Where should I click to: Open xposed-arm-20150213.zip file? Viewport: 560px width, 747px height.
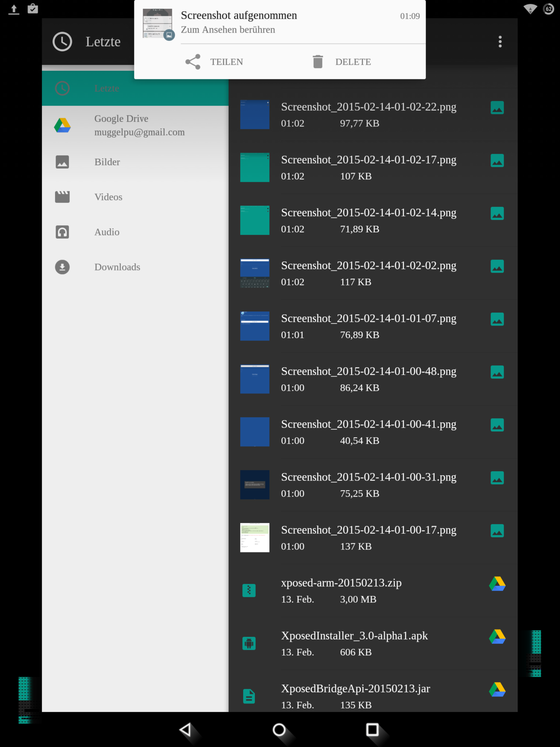coord(341,591)
